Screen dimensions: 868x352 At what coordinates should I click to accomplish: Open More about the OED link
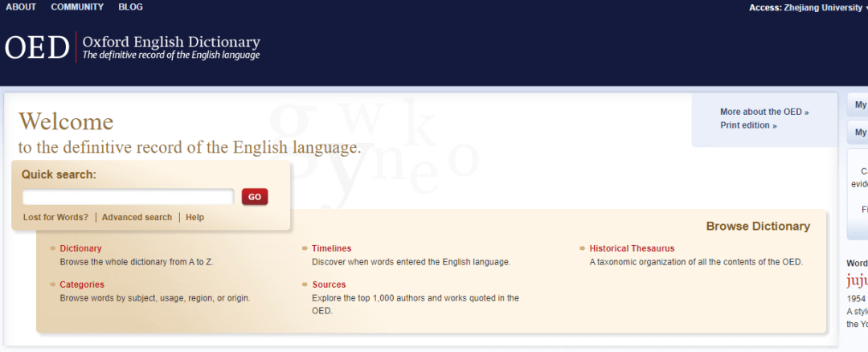click(x=764, y=112)
